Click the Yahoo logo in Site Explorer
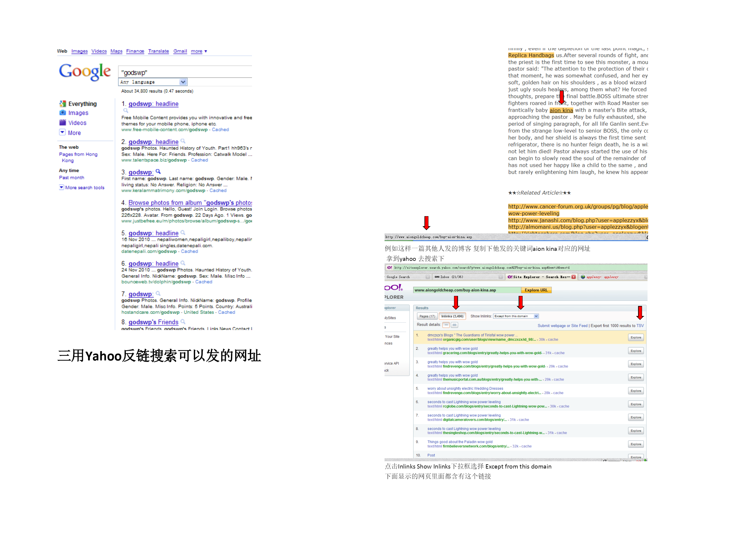756x534 pixels. [393, 288]
